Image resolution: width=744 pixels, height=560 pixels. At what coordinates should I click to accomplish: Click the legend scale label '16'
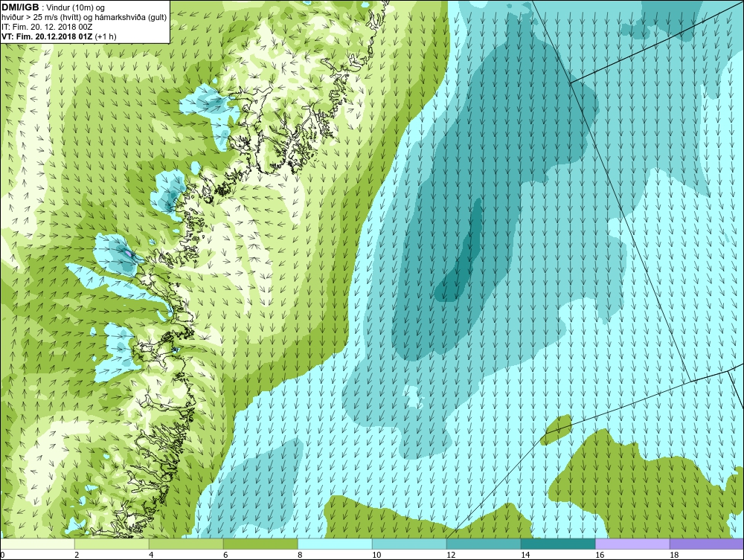(599, 555)
